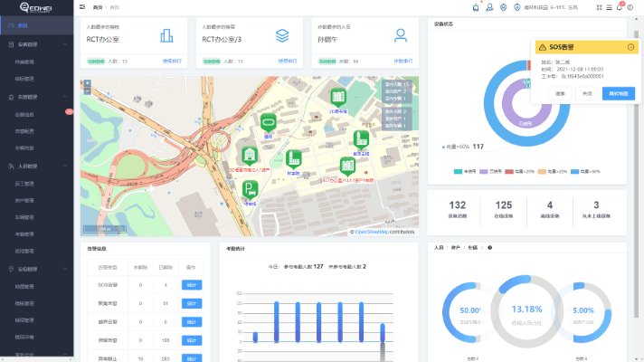Screen dimensions: 644x362
Task: Click the personnel icon in the top bar
Action: pos(489,7)
